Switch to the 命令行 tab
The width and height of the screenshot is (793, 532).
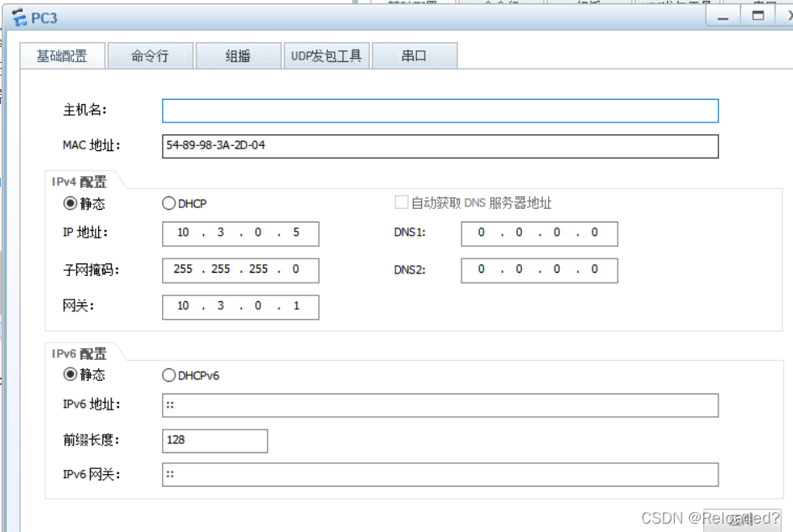[150, 55]
